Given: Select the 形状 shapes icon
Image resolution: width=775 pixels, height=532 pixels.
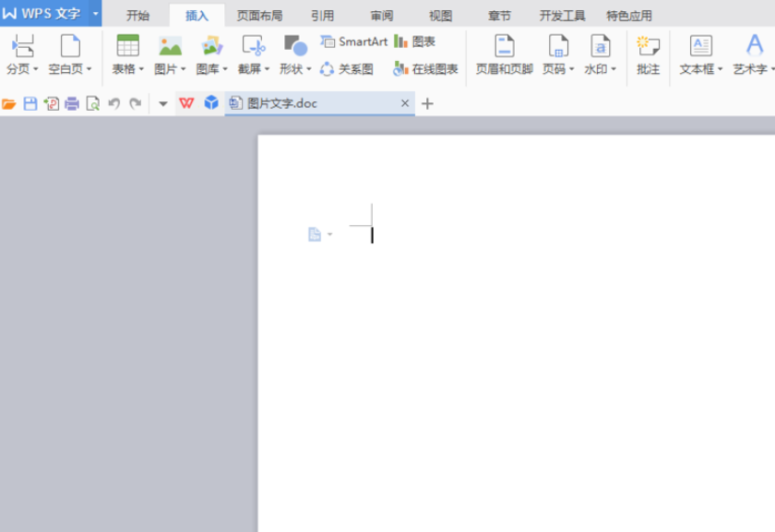Looking at the screenshot, I should click(x=295, y=46).
